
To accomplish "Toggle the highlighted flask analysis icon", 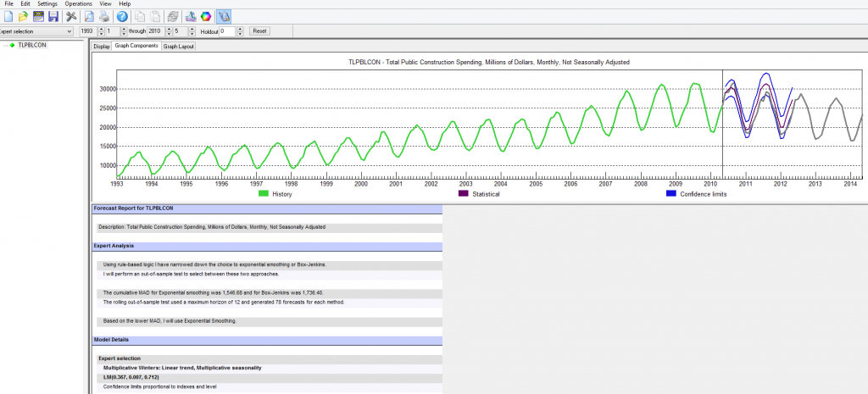I will click(x=224, y=17).
